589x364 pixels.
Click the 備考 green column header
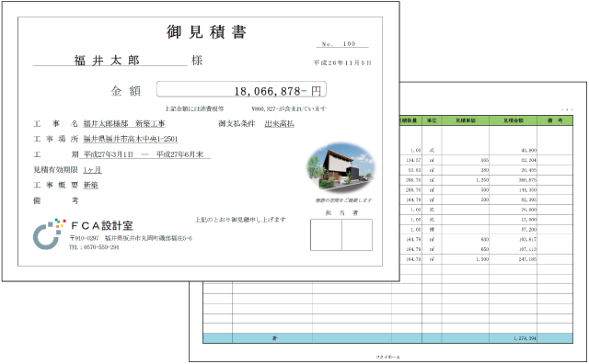555,120
